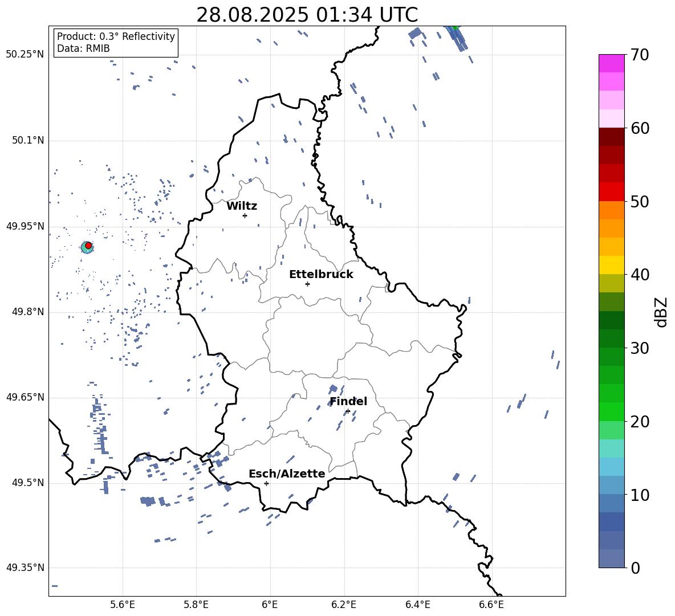The height and width of the screenshot is (616, 675).
Task: Click the 28.08.2025 01:34 UTC title
Action: pos(307,15)
